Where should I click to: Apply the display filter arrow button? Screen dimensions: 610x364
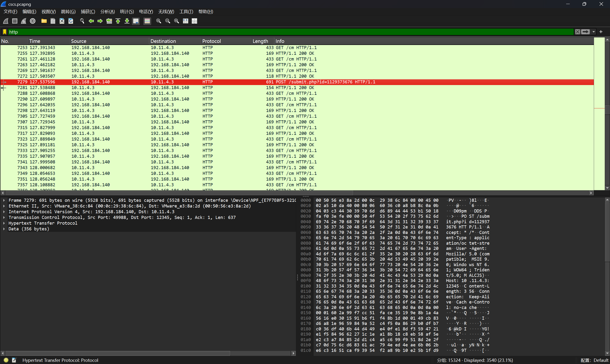585,32
